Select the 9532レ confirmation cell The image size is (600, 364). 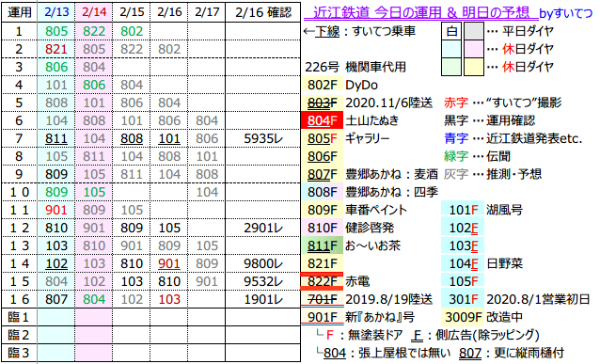click(x=263, y=281)
